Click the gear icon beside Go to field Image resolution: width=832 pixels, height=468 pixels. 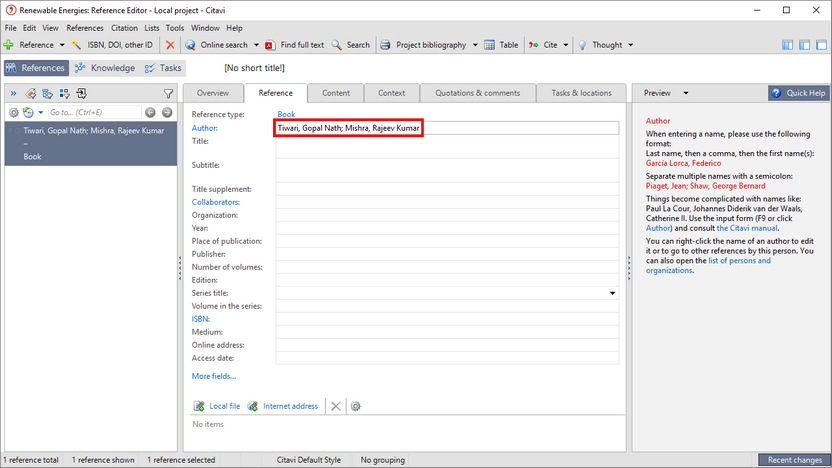[14, 112]
